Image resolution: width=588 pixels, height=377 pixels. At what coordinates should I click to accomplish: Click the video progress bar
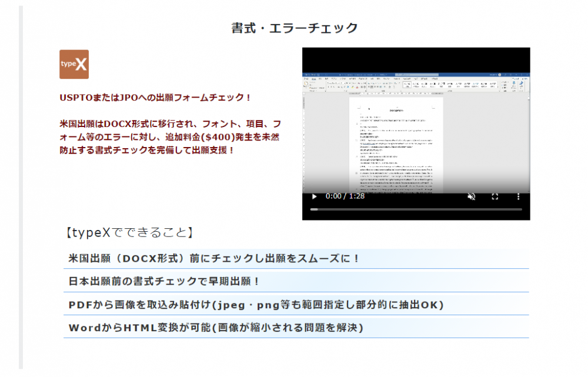click(x=416, y=209)
